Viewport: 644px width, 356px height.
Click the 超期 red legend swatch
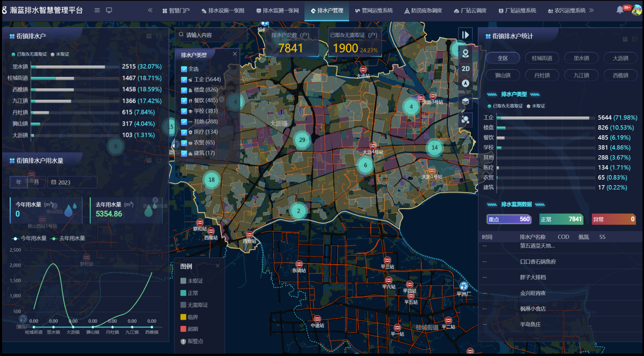[x=183, y=329]
